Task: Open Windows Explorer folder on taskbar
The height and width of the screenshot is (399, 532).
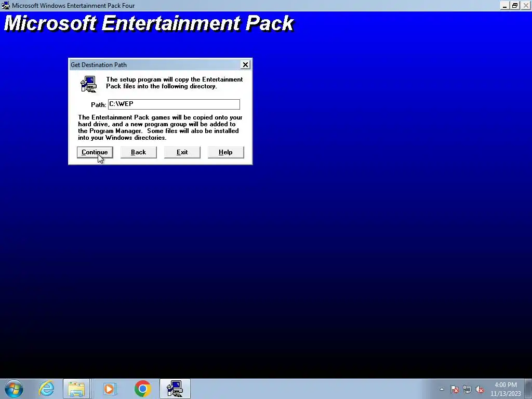Action: click(77, 389)
